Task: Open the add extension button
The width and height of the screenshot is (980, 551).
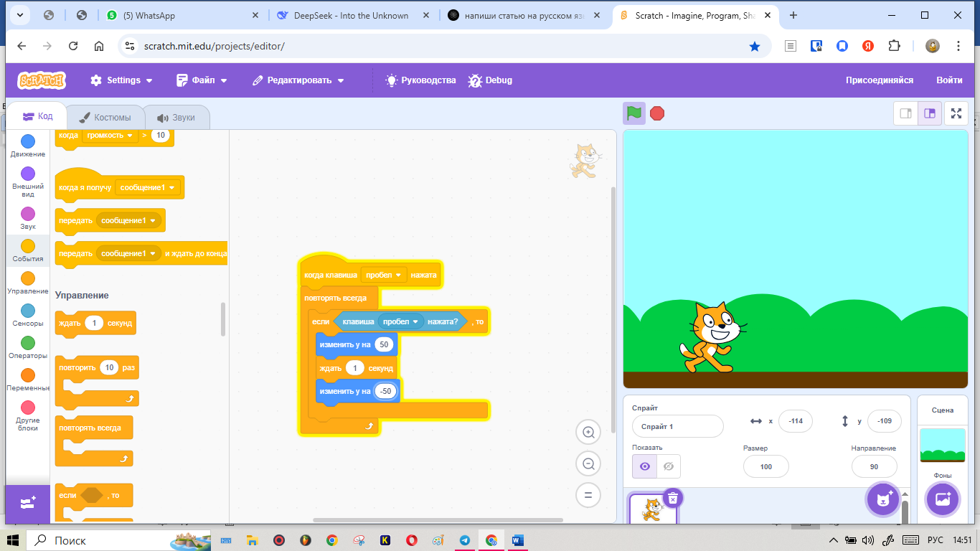Action: coord(27,504)
